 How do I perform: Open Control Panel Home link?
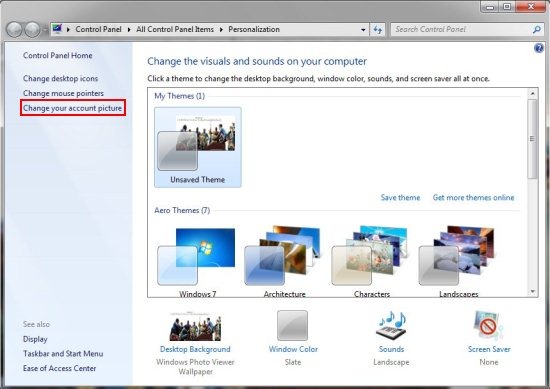click(x=58, y=55)
